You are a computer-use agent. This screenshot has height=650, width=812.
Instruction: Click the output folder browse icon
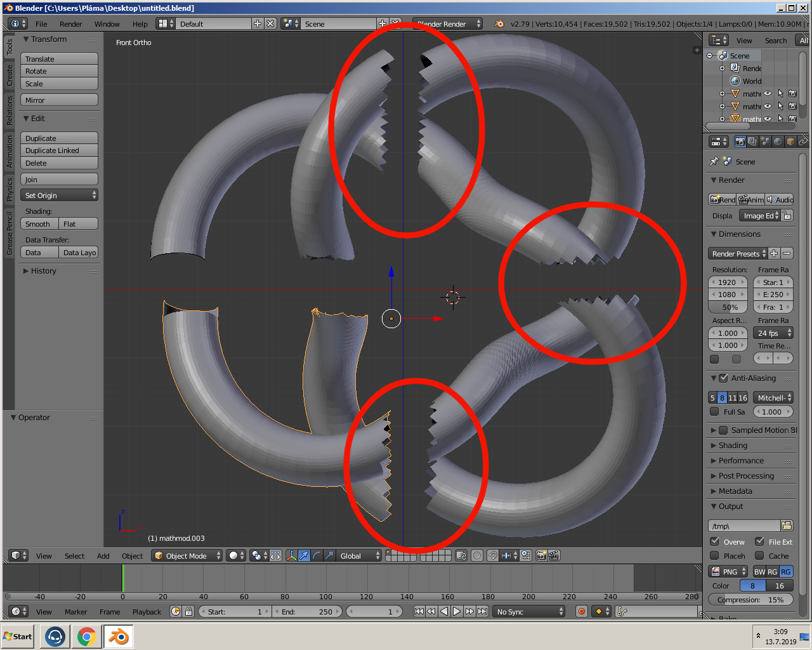point(787,526)
